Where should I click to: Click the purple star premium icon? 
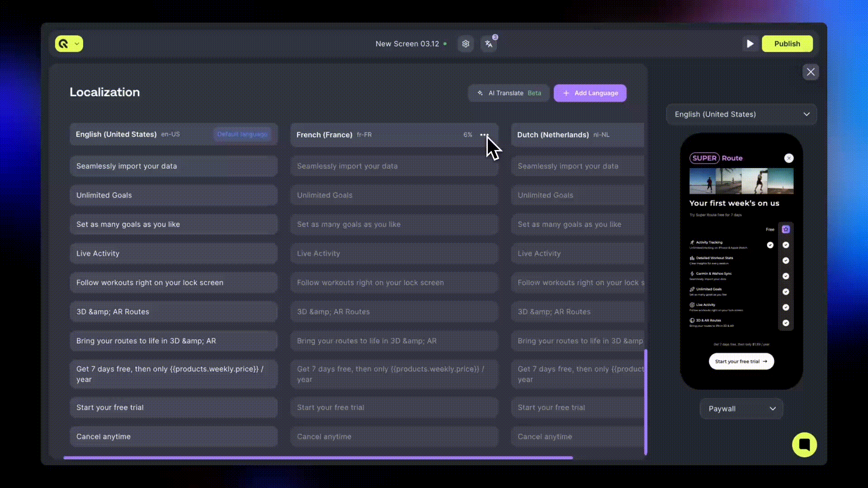click(x=786, y=229)
